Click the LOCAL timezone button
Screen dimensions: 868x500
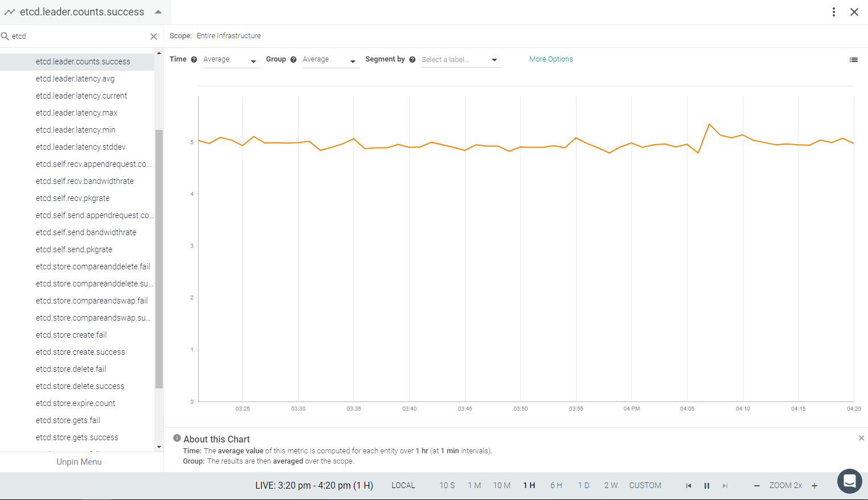(x=404, y=486)
